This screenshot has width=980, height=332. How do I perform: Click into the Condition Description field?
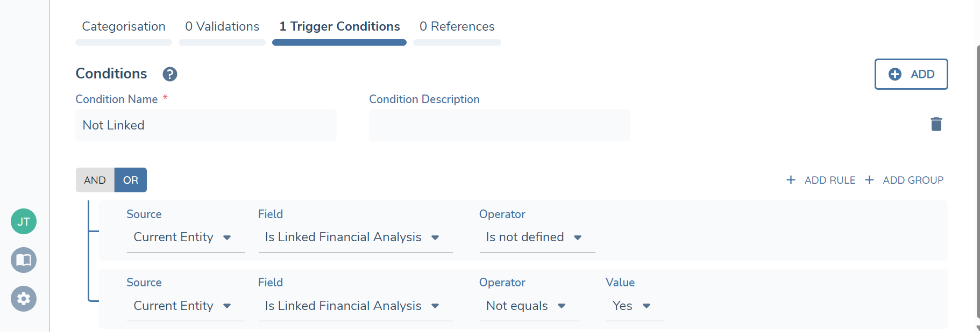pyautogui.click(x=499, y=125)
